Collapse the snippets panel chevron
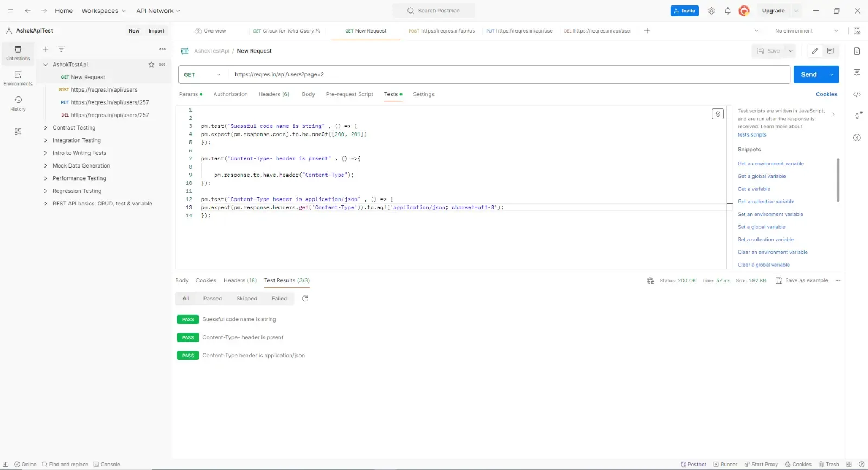The image size is (868, 470). (x=834, y=114)
